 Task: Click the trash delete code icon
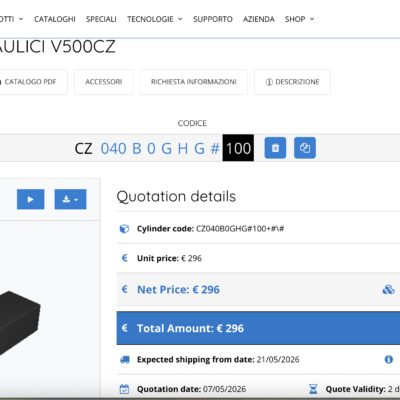click(x=275, y=148)
